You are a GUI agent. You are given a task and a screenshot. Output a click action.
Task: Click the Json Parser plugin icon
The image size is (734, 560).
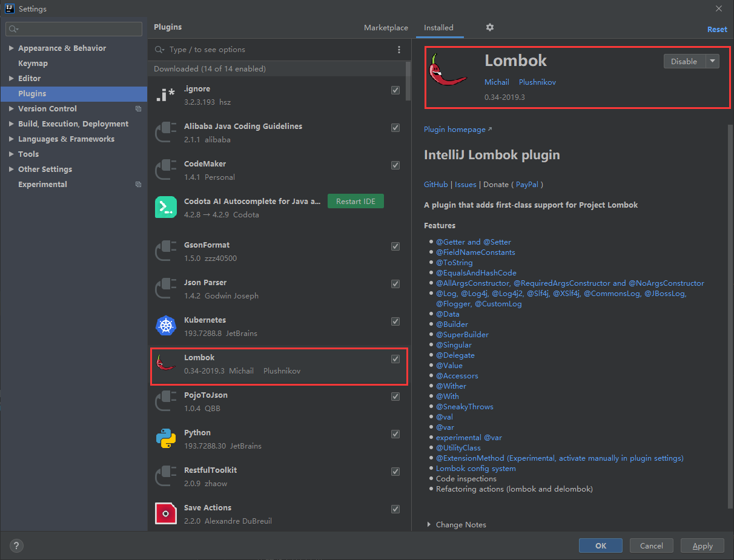click(165, 289)
